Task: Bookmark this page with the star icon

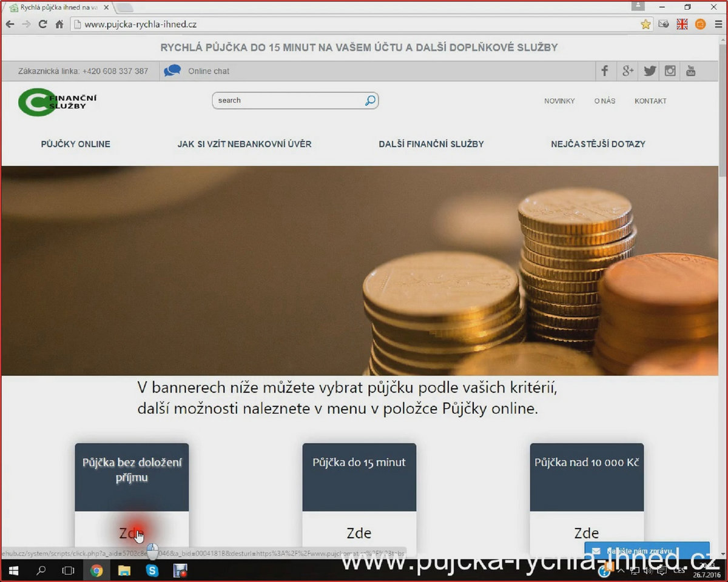Action: point(645,24)
